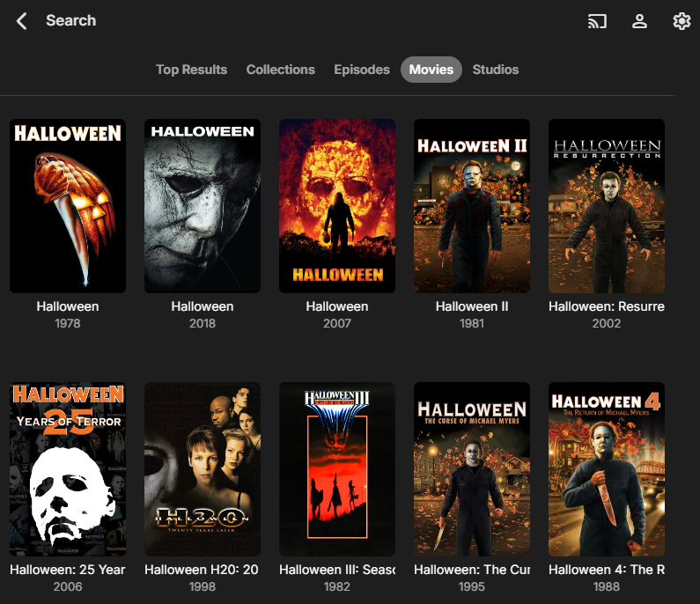This screenshot has width=700, height=604.
Task: Click the Halloween title above 1978
Action: point(68,306)
